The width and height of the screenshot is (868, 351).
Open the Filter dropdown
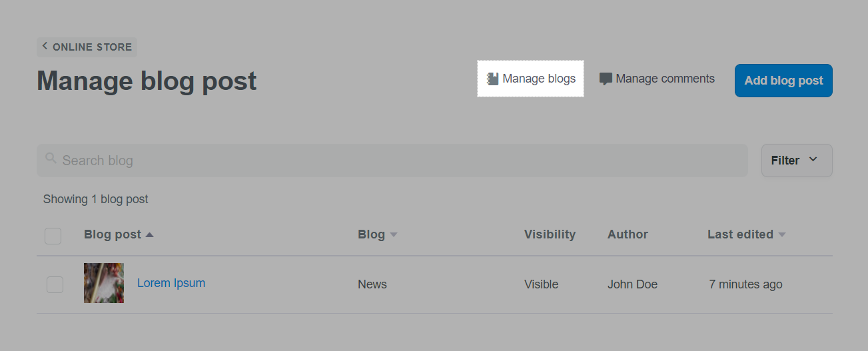coord(796,161)
